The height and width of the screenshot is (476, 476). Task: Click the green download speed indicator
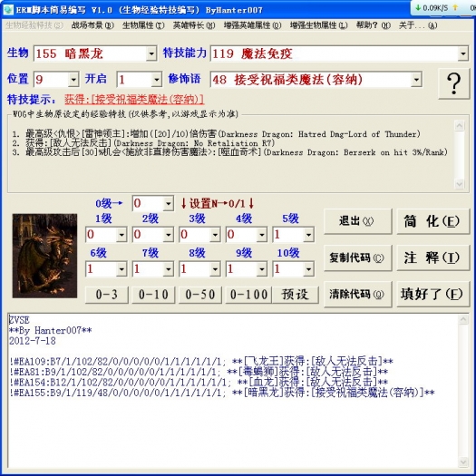(x=432, y=7)
